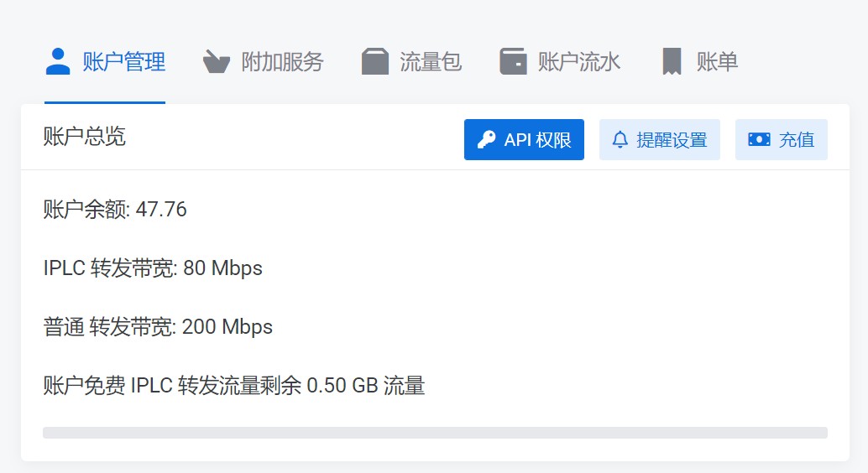Click the basket icon for 附加服务
868x473 pixels.
click(216, 61)
